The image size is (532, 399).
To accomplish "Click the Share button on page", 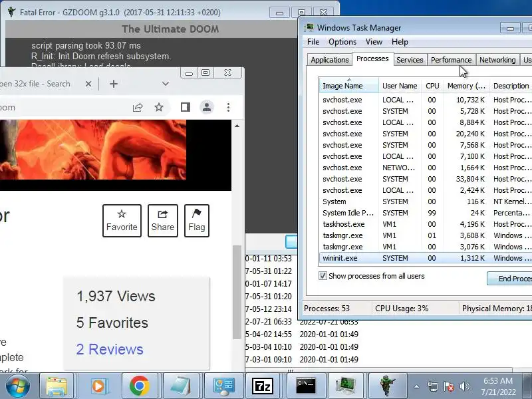I will point(163,221).
